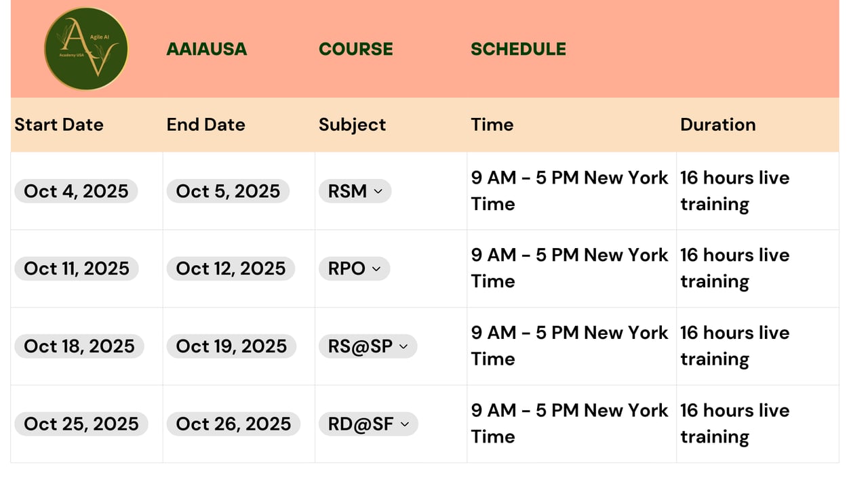The height and width of the screenshot is (488, 868).
Task: Select the Oct 4, 2025 start date
Action: (76, 191)
